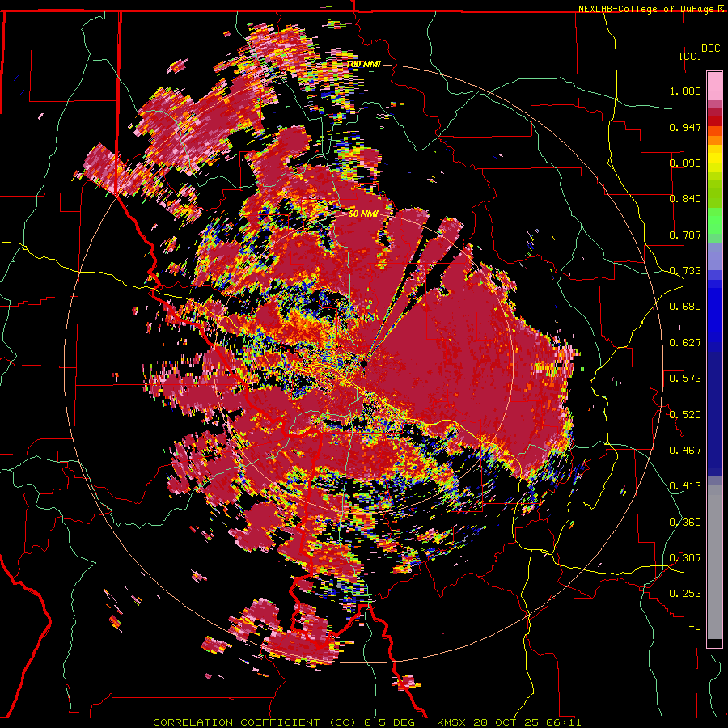
Task: Click the TH label below the scale
Action: [x=695, y=630]
